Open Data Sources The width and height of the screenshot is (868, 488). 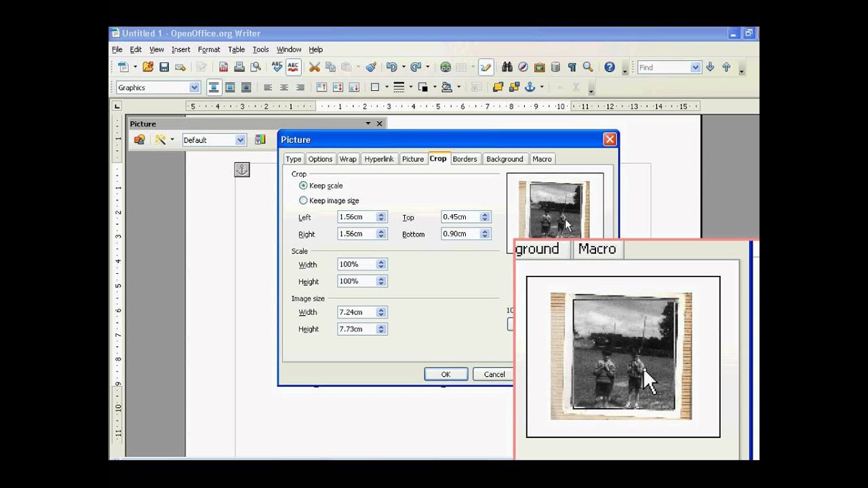coord(556,67)
